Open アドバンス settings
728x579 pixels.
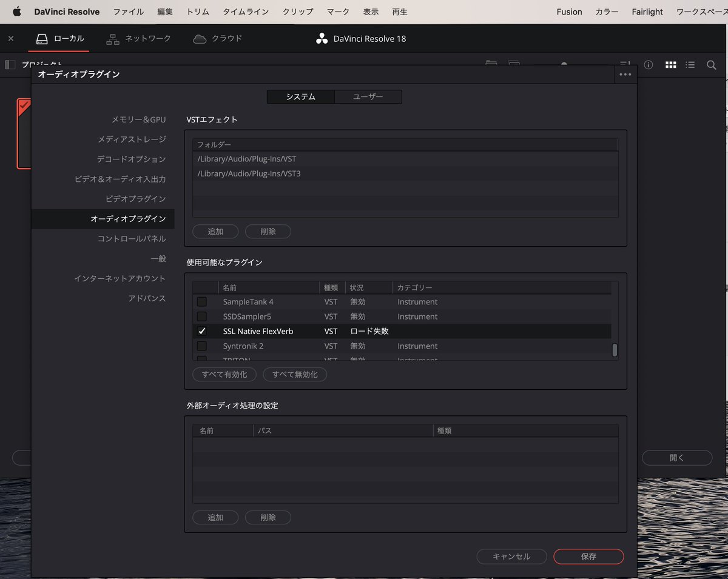tap(147, 298)
